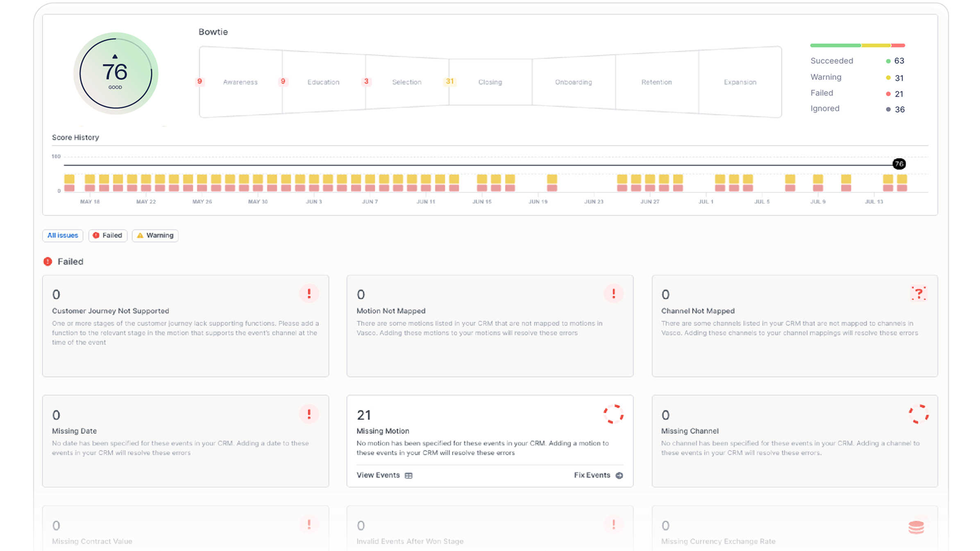
Task: Click the arrow icon beside Fix Events
Action: coord(619,476)
